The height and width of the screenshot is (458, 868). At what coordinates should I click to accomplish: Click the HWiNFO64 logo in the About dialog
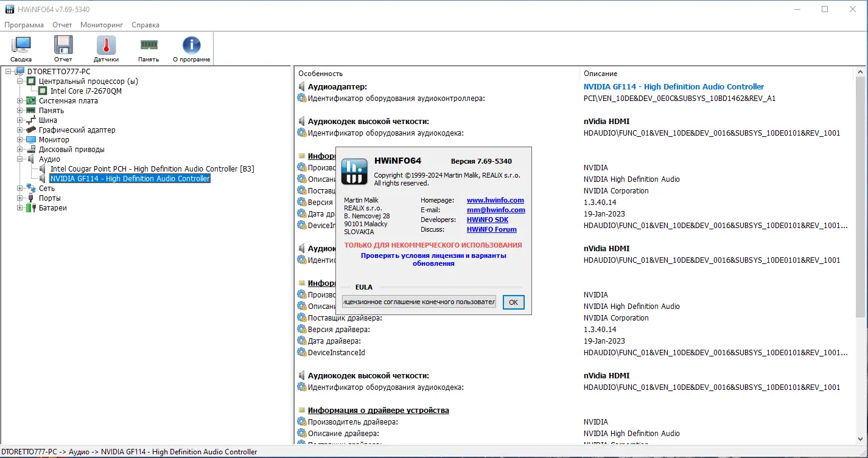pyautogui.click(x=354, y=171)
